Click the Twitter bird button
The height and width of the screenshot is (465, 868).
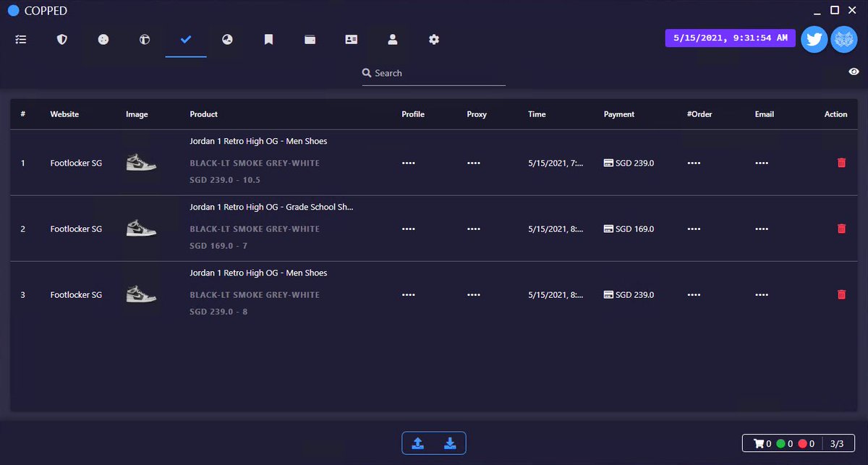click(814, 39)
